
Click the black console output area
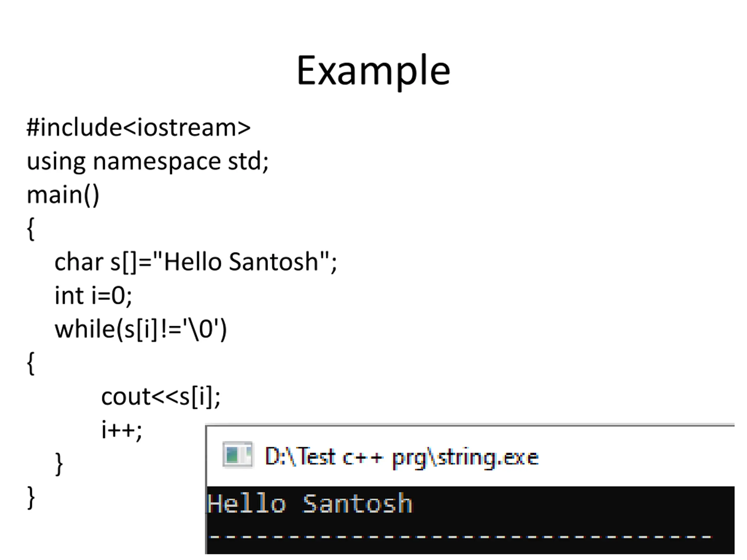pyautogui.click(x=470, y=520)
